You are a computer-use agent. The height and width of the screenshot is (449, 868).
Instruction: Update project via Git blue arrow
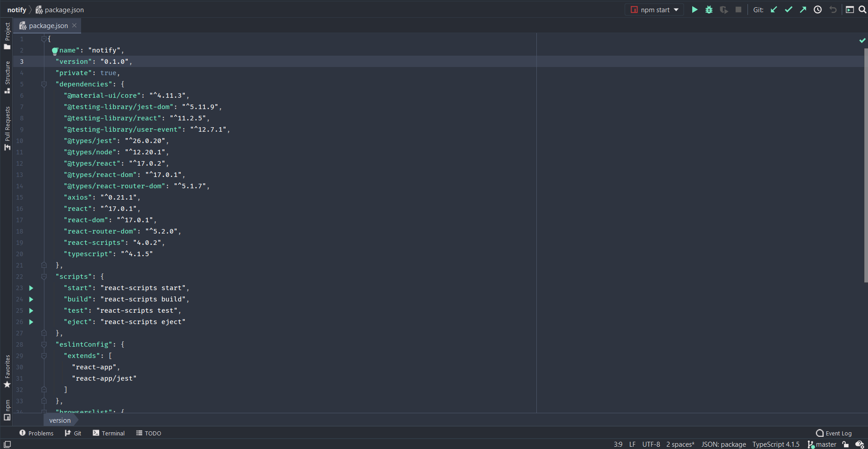[774, 10]
